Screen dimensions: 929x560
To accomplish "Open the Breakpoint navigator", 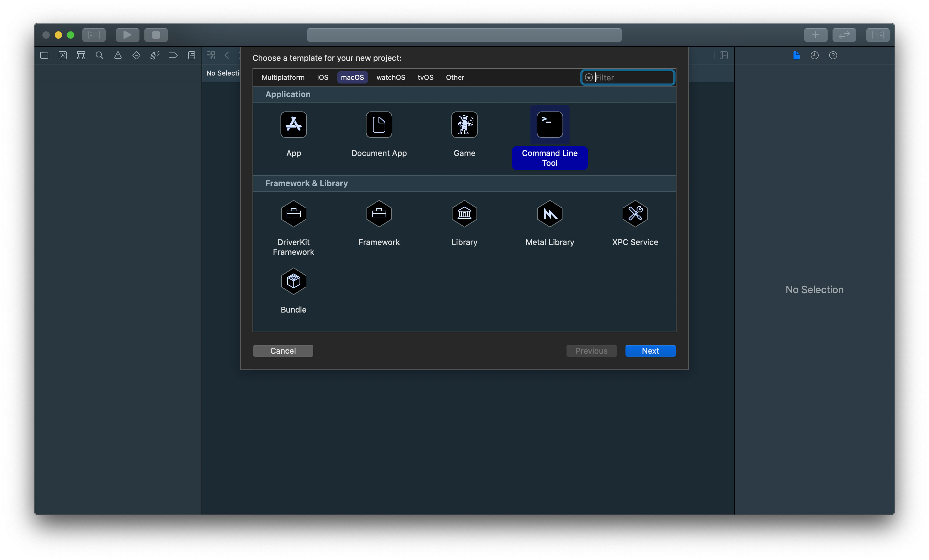I will coord(173,55).
